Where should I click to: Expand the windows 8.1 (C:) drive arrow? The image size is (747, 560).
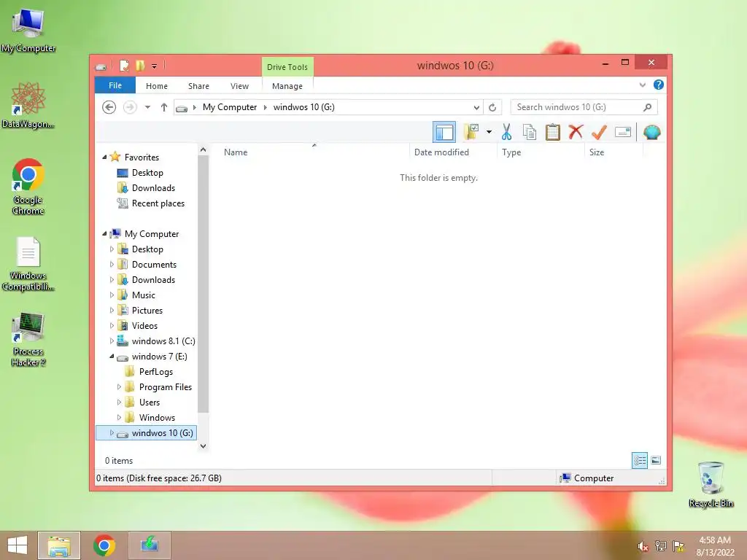click(x=112, y=341)
